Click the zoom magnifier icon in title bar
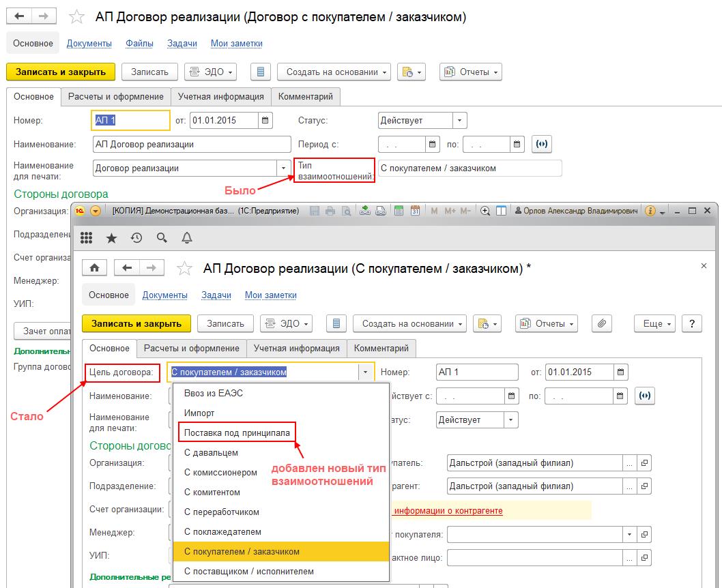Image resolution: width=722 pixels, height=588 pixels. (485, 211)
